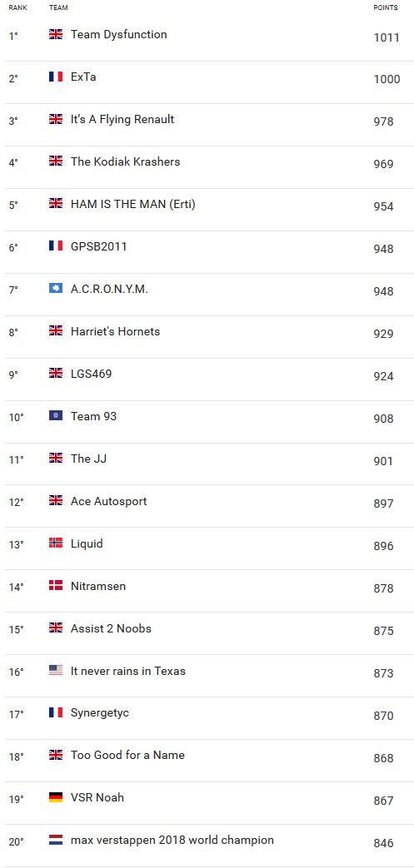414x868 pixels.
Task: Click the Norwegian flag beside Liquid
Action: tap(56, 543)
